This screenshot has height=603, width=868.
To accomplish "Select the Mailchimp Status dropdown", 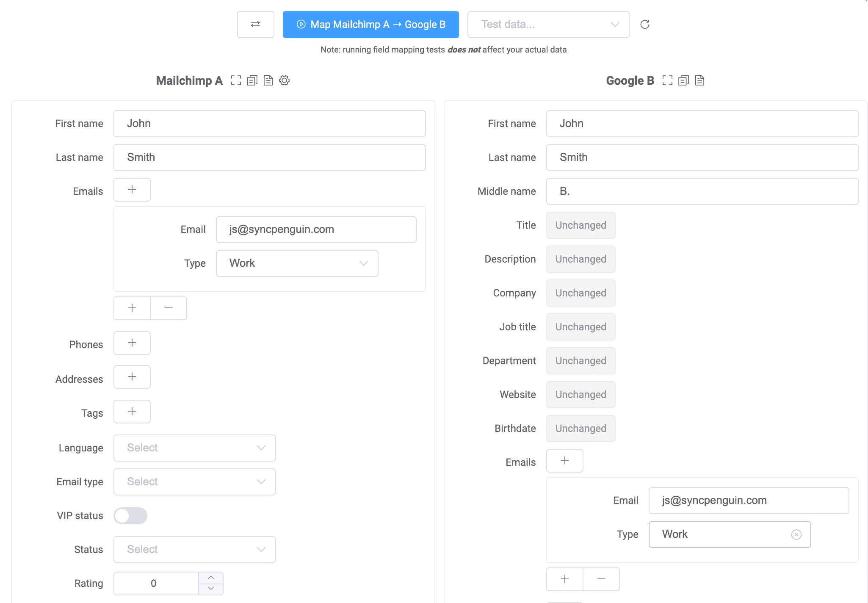I will pos(195,549).
